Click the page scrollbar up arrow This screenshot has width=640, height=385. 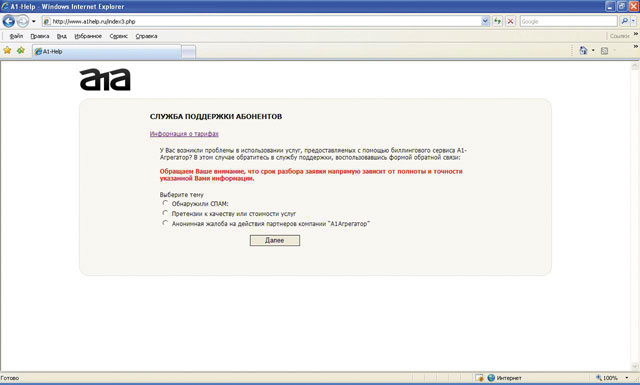point(635,66)
